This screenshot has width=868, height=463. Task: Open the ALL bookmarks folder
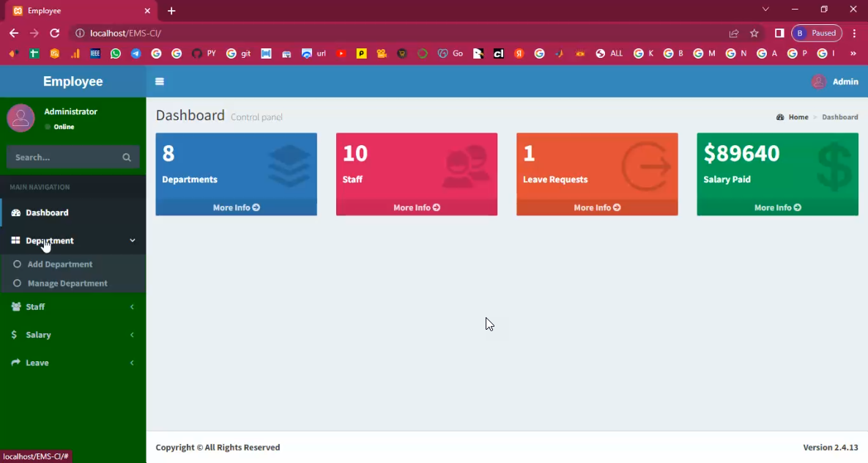(x=609, y=53)
